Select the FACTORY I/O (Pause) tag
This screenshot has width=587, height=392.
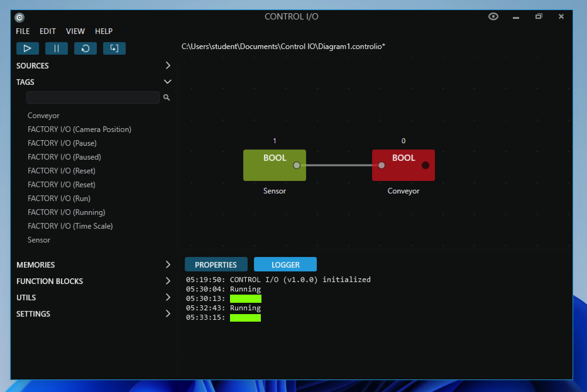pyautogui.click(x=62, y=143)
